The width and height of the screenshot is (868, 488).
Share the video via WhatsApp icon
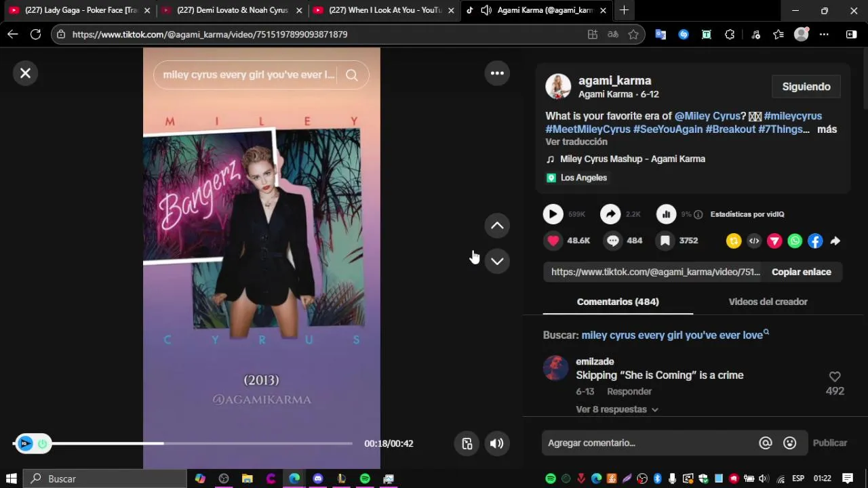click(795, 241)
